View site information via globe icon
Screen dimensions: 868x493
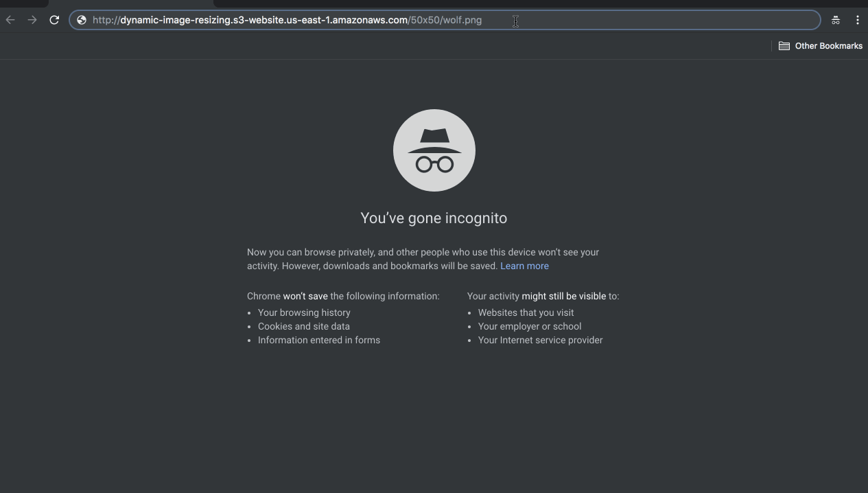coord(82,20)
